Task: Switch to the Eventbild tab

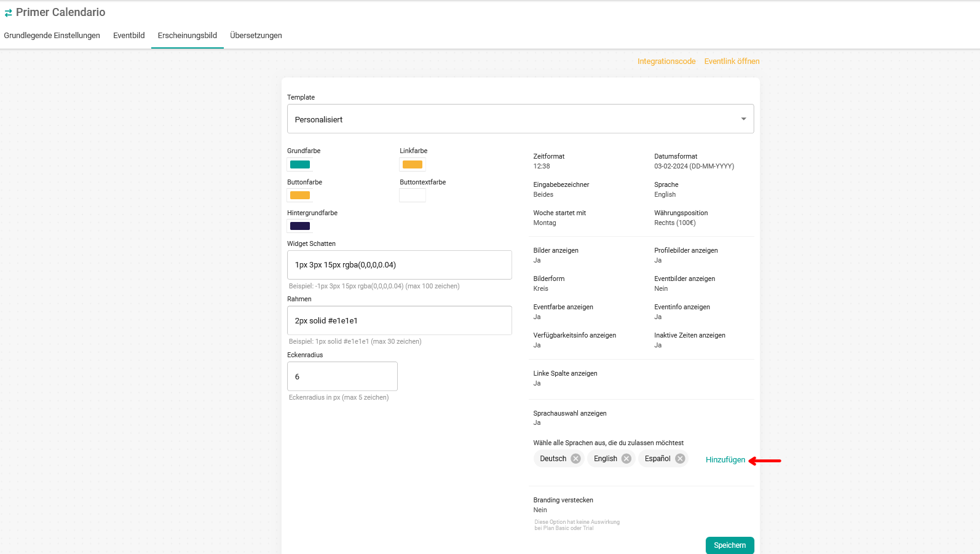Action: click(129, 36)
